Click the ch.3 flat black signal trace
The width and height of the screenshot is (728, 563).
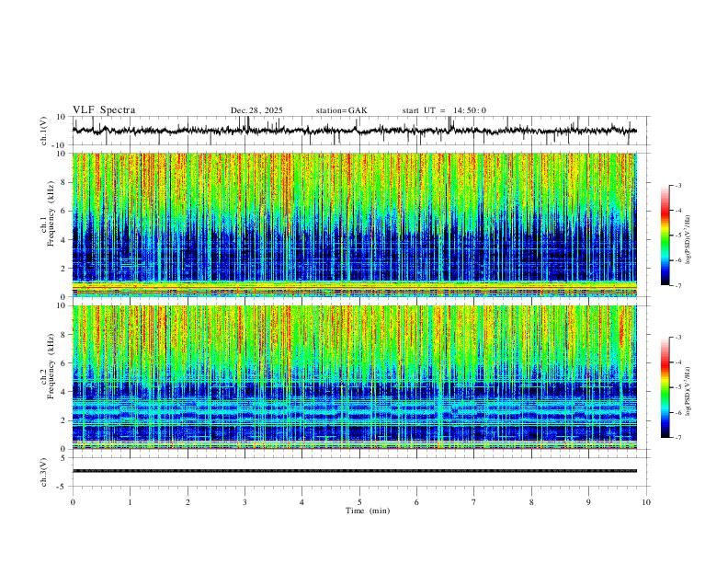354,471
